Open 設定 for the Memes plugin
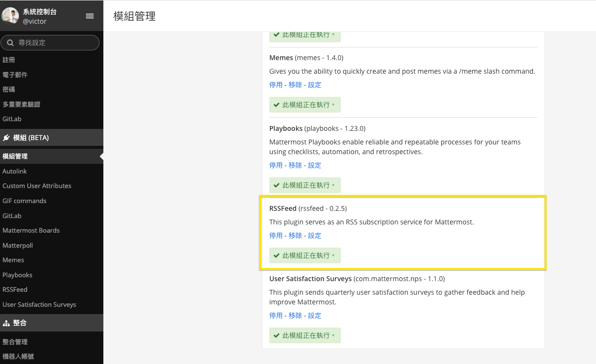Viewport: 596px width, 364px height. [315, 85]
